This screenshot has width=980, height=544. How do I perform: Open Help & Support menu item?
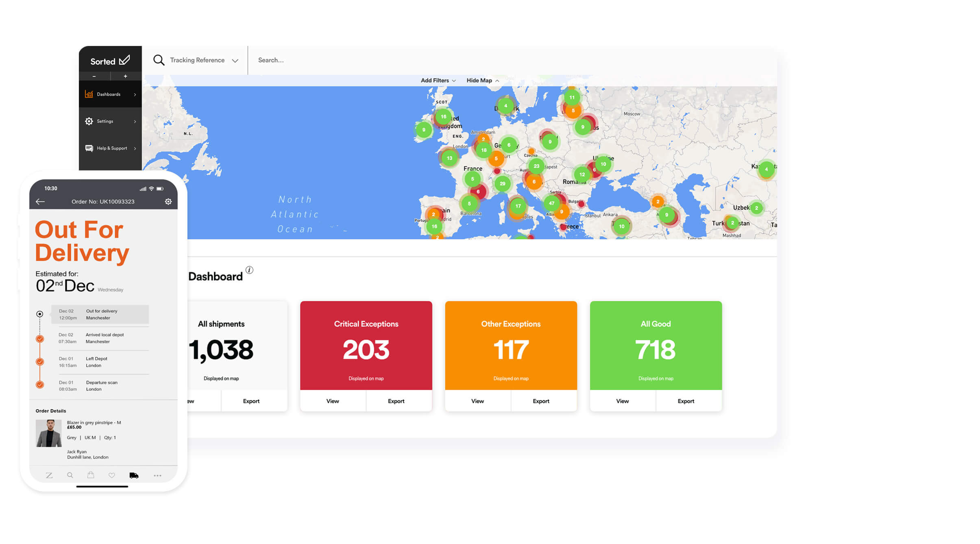click(110, 148)
